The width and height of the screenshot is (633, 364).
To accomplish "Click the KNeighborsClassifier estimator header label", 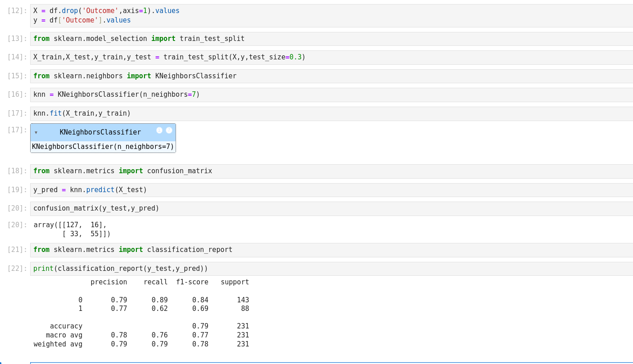I will tap(100, 132).
